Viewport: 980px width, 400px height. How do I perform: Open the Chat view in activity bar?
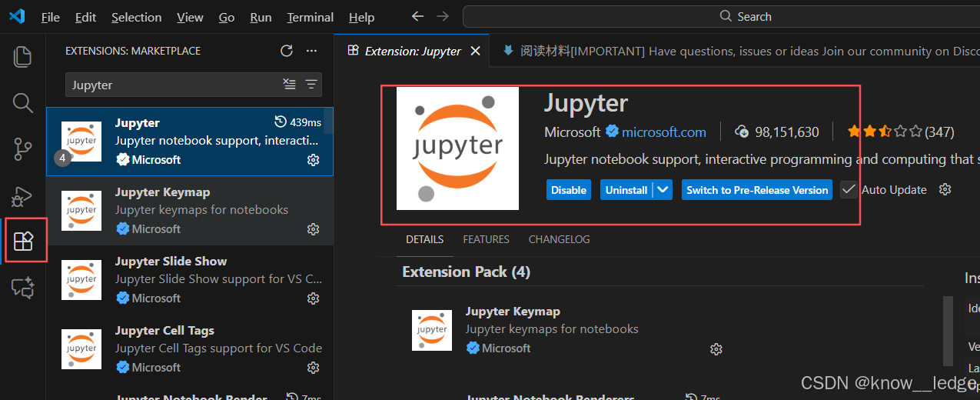[23, 288]
